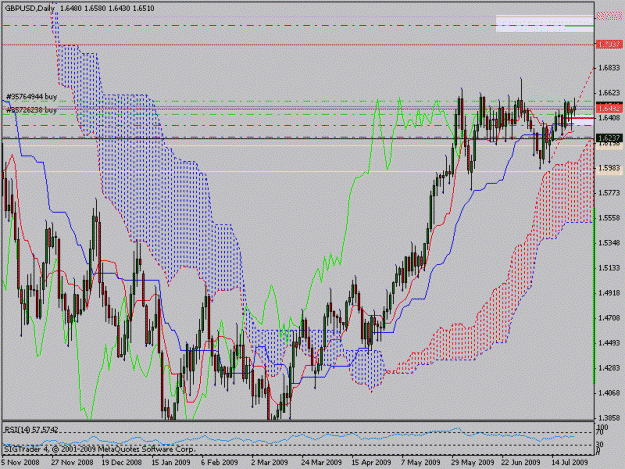Click the 1.4708 price axis label
Image resolution: width=625 pixels, height=469 pixels.
610,318
